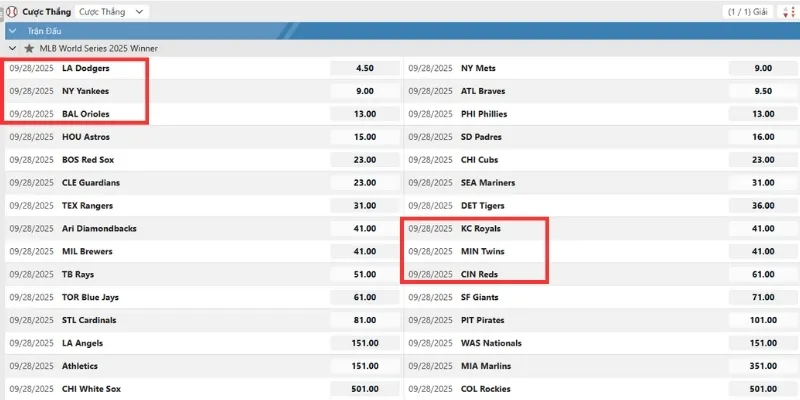Collapse MLB World Series 2025 Winner league
The height and width of the screenshot is (400, 800).
coord(12,48)
